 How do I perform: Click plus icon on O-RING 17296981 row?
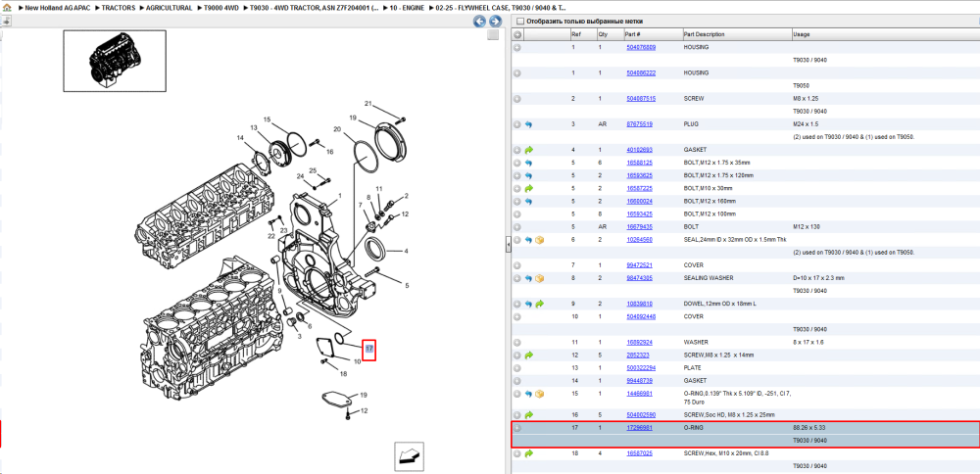coord(517,428)
